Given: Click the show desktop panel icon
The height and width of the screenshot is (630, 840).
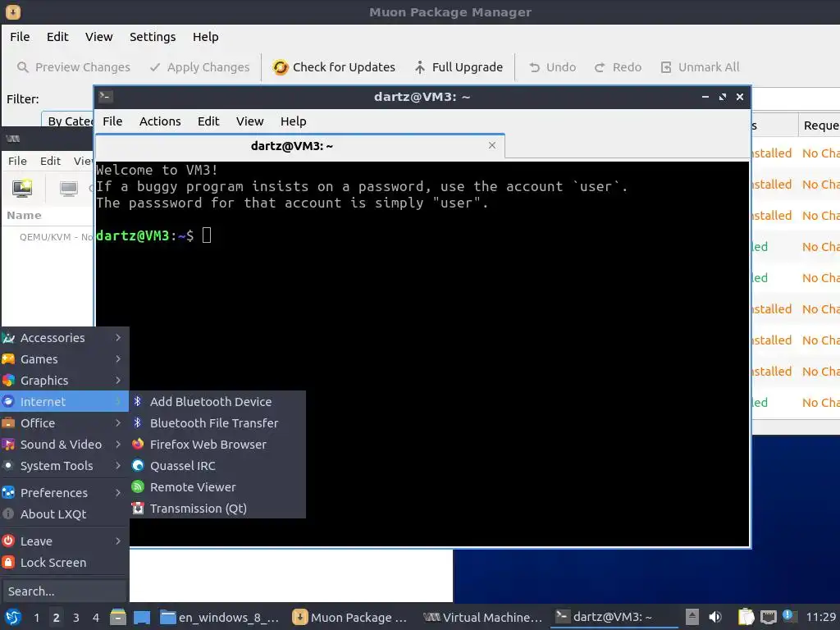Looking at the screenshot, I should click(x=141, y=617).
